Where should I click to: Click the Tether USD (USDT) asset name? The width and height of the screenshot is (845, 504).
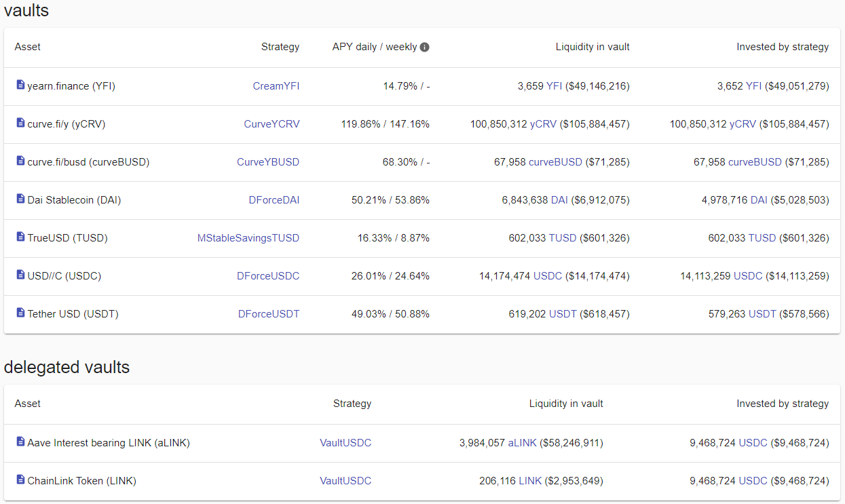(x=73, y=314)
